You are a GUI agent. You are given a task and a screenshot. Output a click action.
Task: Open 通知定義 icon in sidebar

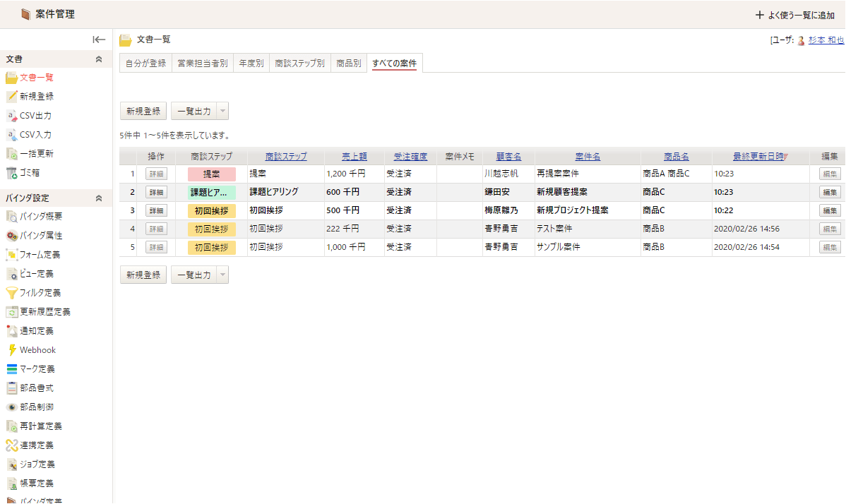(11, 331)
